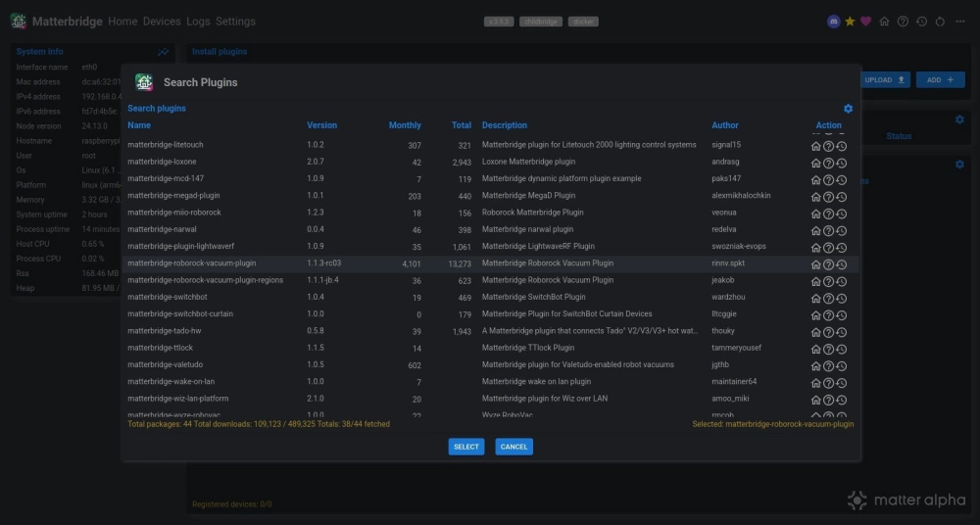Click the CANCEL button
The image size is (980, 525).
tap(514, 447)
